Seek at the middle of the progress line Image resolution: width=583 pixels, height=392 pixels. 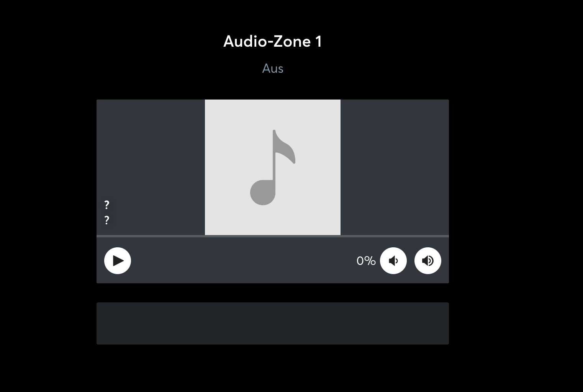click(x=273, y=236)
